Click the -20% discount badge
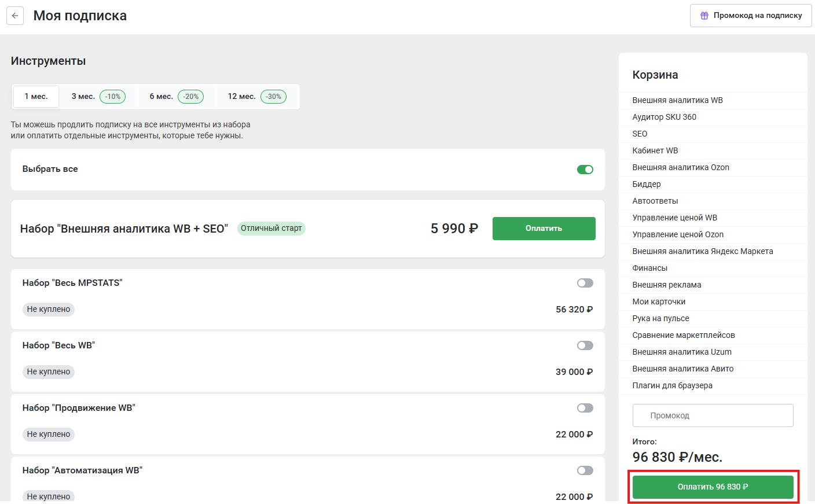This screenshot has height=504, width=815. pos(191,97)
